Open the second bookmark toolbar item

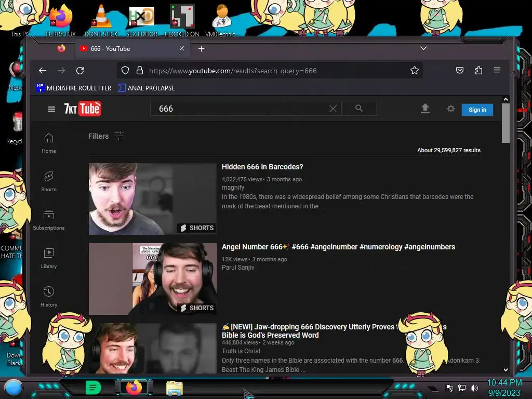[x=146, y=88]
